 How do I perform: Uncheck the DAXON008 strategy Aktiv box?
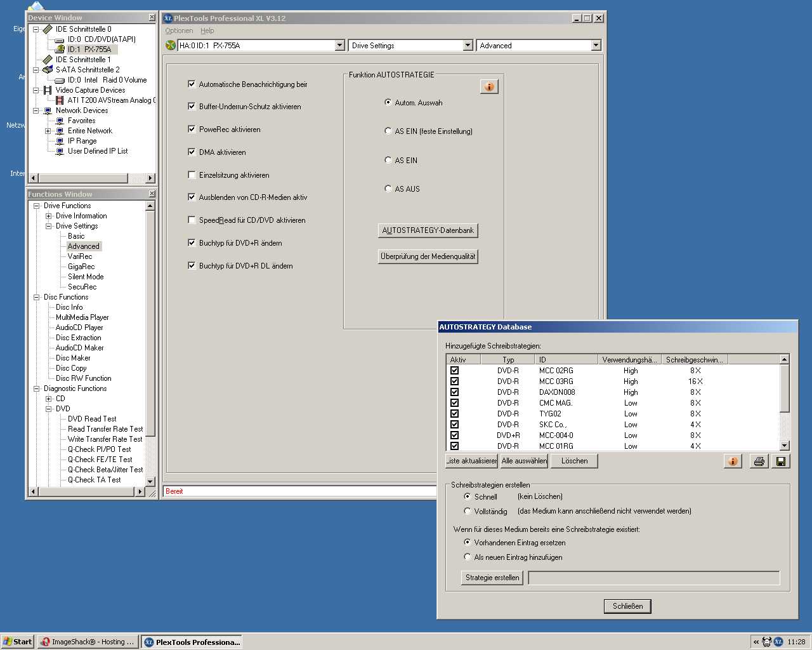point(454,392)
